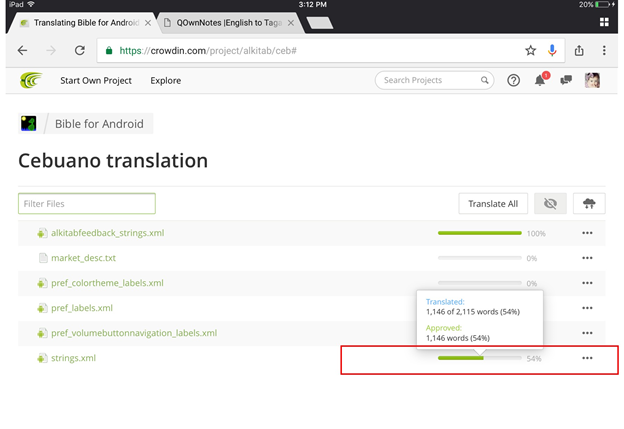Open more options for pref_colortheme_labels.xml

tap(587, 283)
